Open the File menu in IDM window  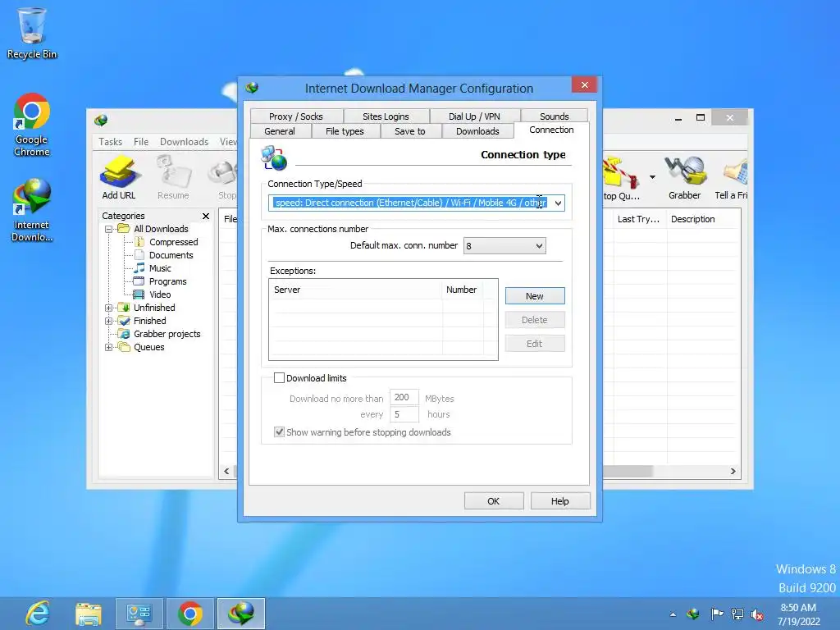click(141, 141)
